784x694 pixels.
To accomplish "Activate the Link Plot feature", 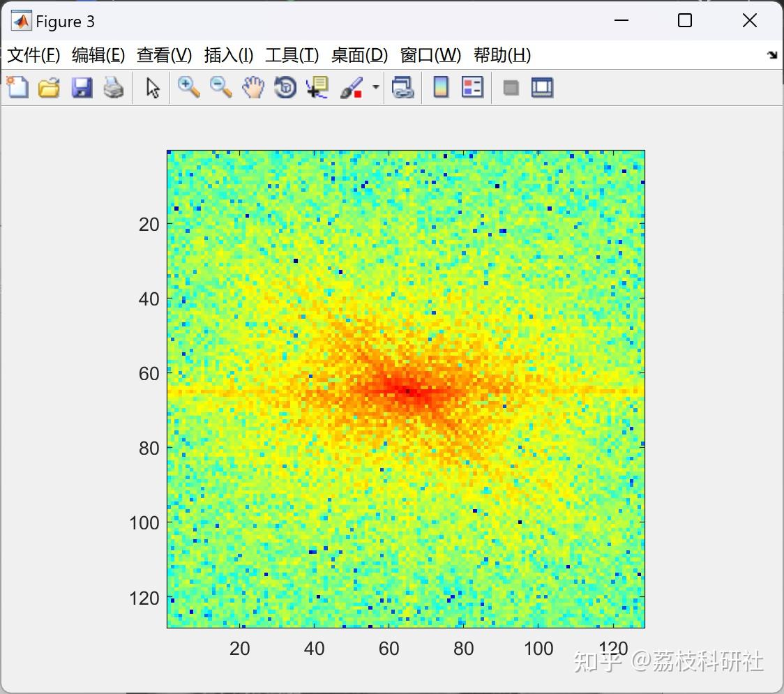I will (403, 87).
